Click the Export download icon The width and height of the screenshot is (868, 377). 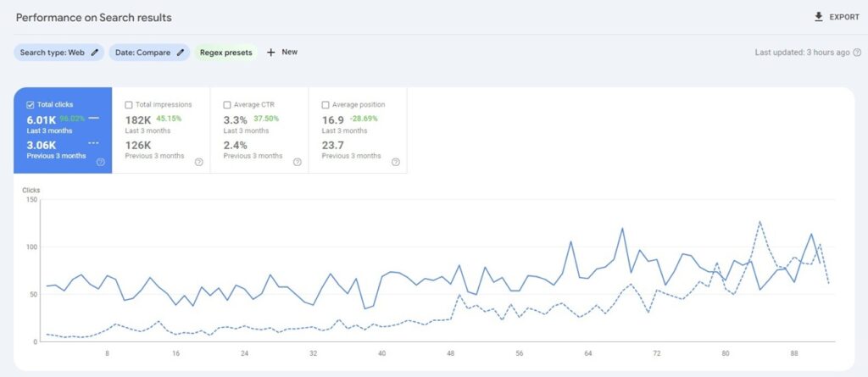819,17
